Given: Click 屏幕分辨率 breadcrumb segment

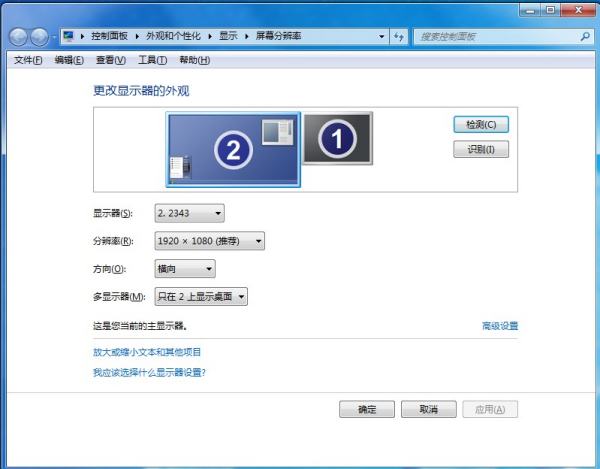Looking at the screenshot, I should tap(278, 36).
